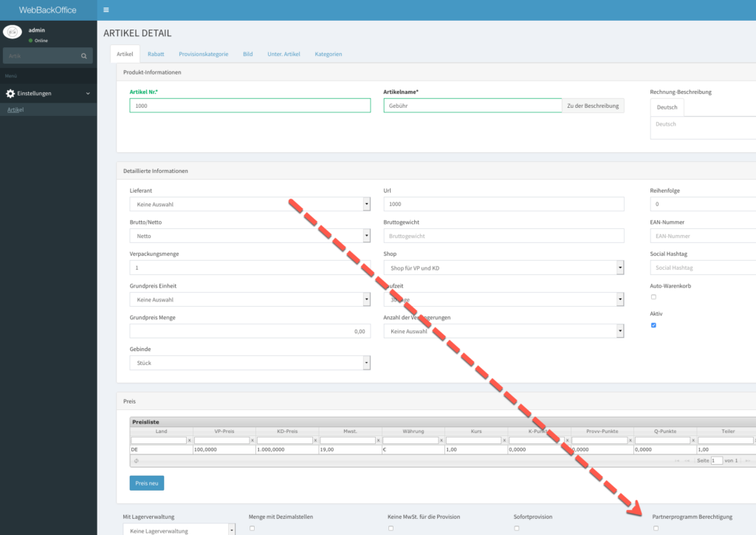Open the Unter. Artikel tab
The width and height of the screenshot is (756, 535).
[x=283, y=54]
